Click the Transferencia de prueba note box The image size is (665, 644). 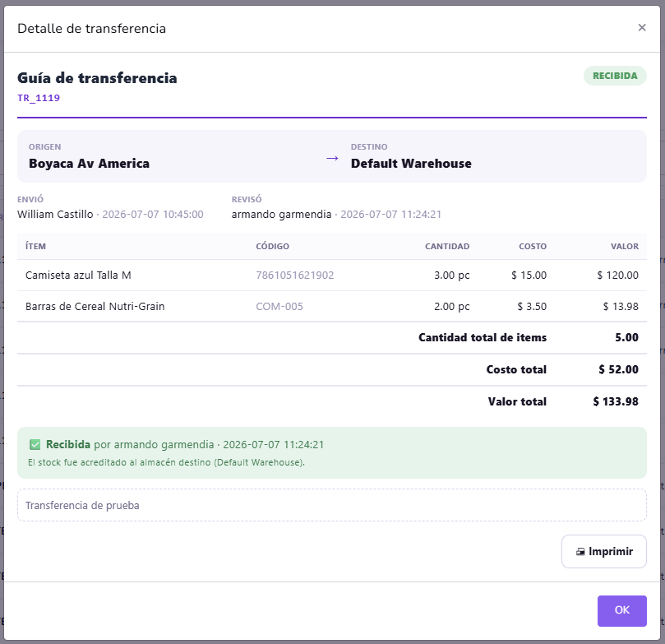tap(331, 505)
